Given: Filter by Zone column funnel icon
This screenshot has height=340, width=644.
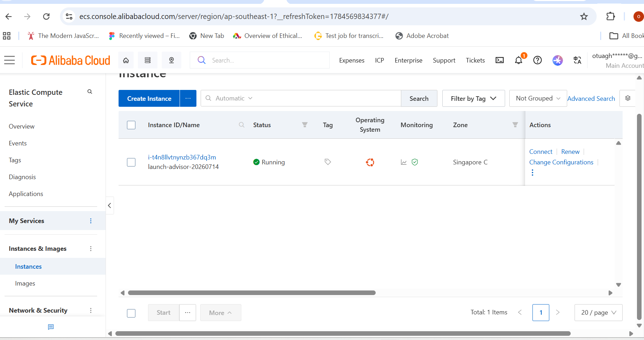Looking at the screenshot, I should click(x=515, y=125).
